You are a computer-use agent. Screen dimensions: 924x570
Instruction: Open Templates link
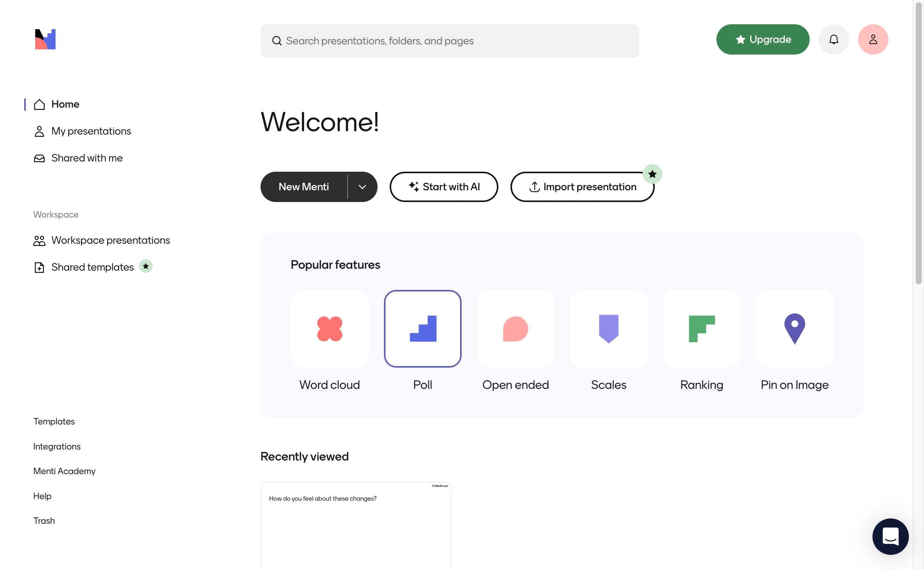tap(54, 421)
